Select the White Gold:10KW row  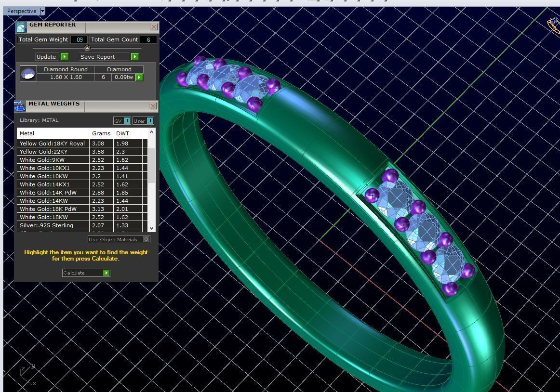click(x=82, y=176)
